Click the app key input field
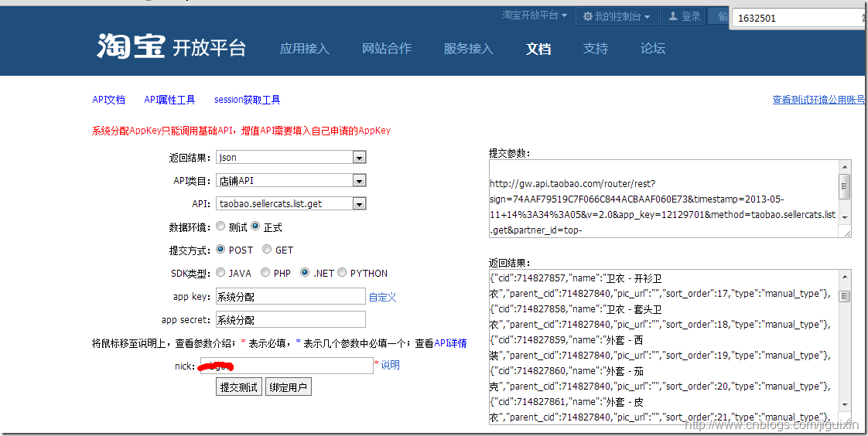The width and height of the screenshot is (868, 436). pyautogui.click(x=291, y=297)
